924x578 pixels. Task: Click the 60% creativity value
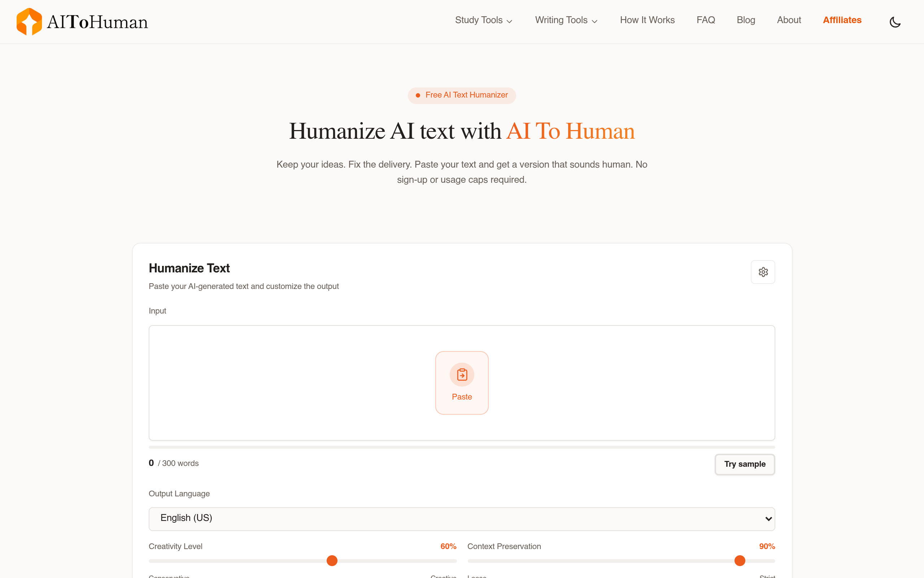[x=448, y=546]
